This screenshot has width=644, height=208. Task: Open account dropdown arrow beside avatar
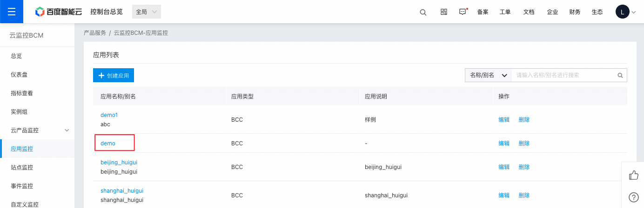tap(633, 13)
